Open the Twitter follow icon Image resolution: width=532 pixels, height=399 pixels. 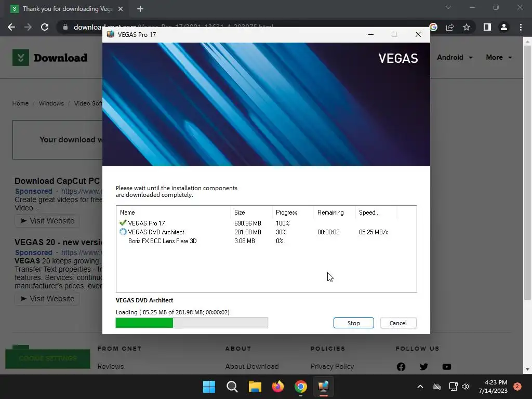click(x=424, y=367)
